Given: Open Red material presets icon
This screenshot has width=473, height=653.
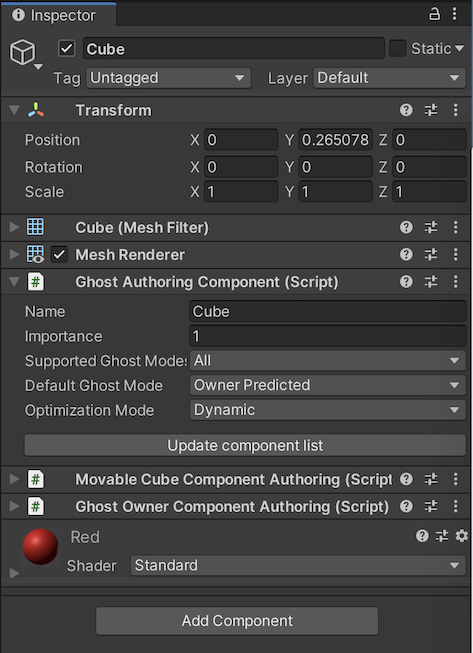Looking at the screenshot, I should pyautogui.click(x=442, y=536).
